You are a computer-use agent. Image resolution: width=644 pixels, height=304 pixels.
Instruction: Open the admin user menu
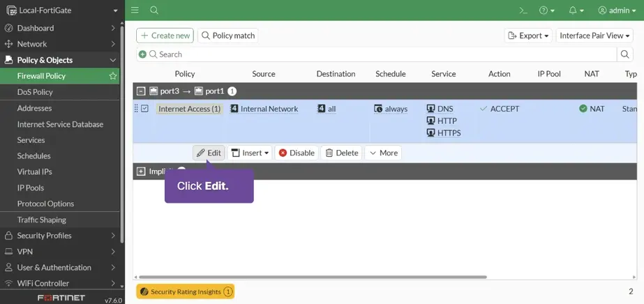coord(617,10)
